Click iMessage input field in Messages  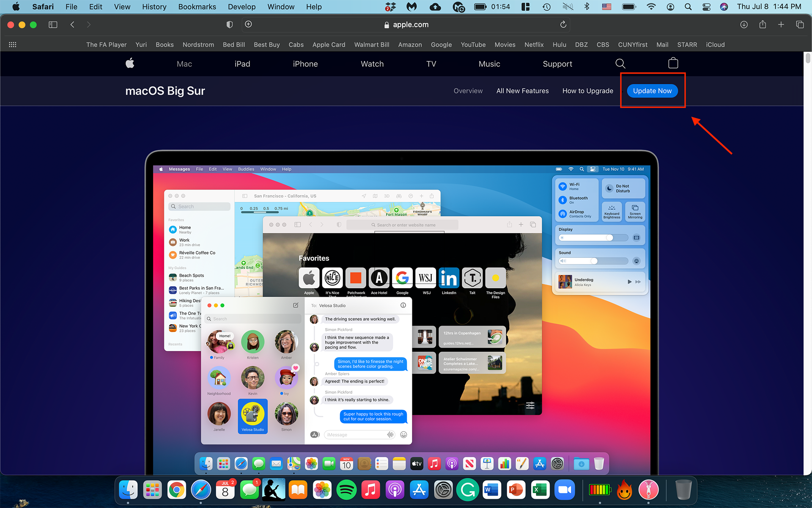(360, 435)
